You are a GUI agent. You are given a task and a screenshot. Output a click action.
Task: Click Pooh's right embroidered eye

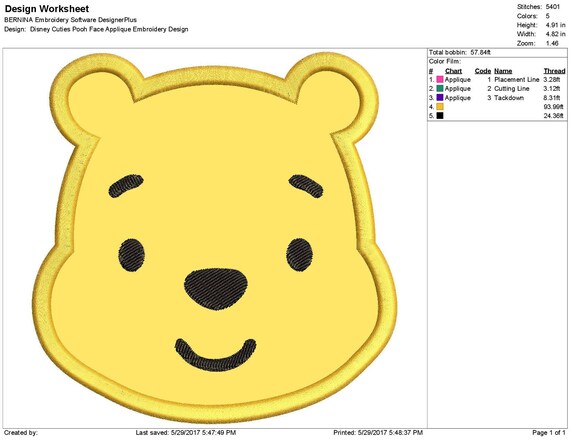click(300, 255)
